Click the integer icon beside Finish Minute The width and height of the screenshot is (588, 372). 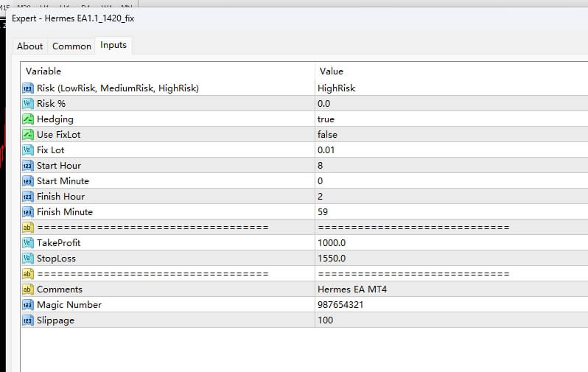(28, 212)
